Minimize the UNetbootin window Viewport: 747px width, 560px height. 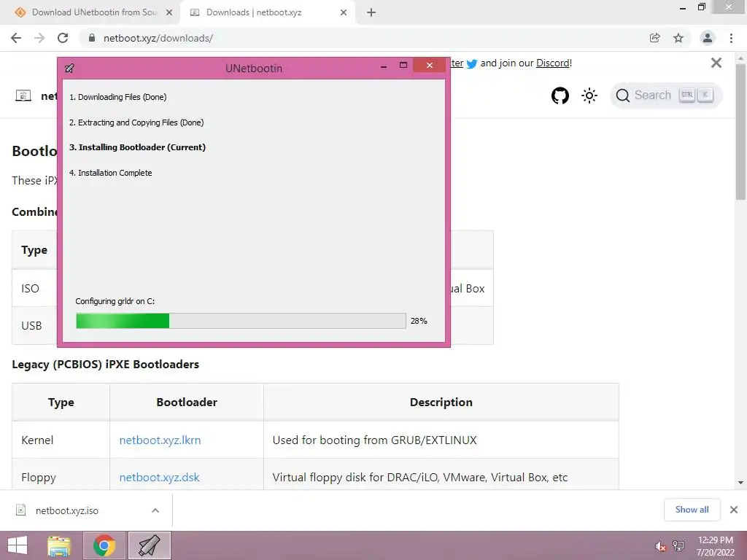click(x=384, y=66)
